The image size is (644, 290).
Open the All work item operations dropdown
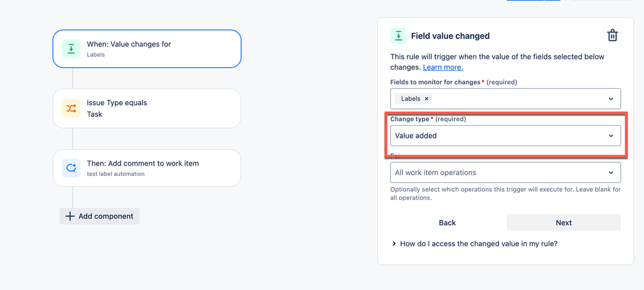[x=505, y=173]
